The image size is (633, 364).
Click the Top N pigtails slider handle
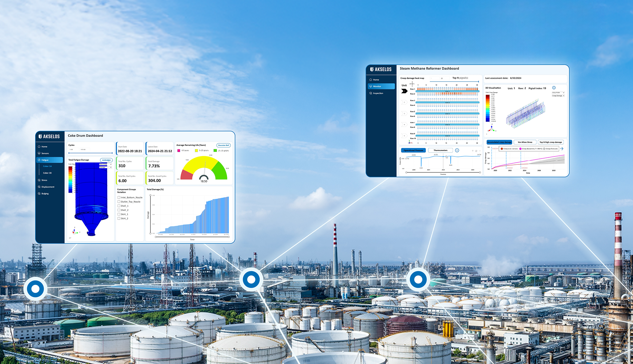(x=478, y=82)
